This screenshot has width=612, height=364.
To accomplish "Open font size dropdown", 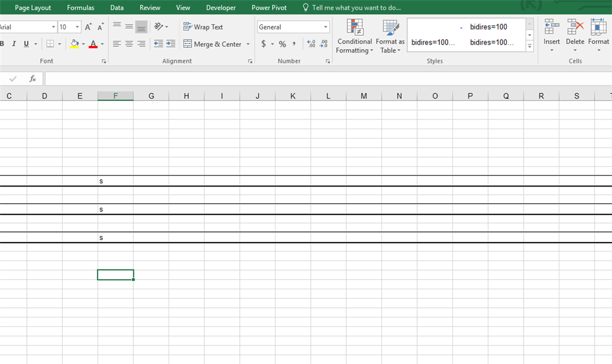I will pyautogui.click(x=77, y=27).
